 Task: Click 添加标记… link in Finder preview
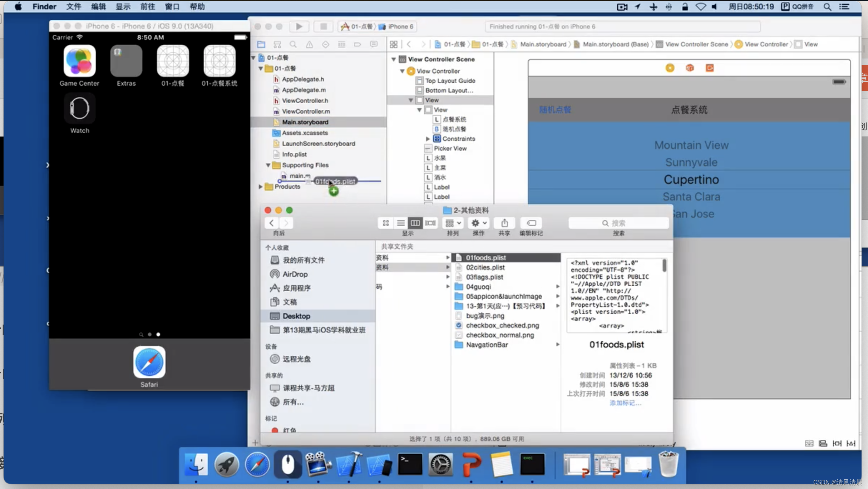[x=625, y=403]
